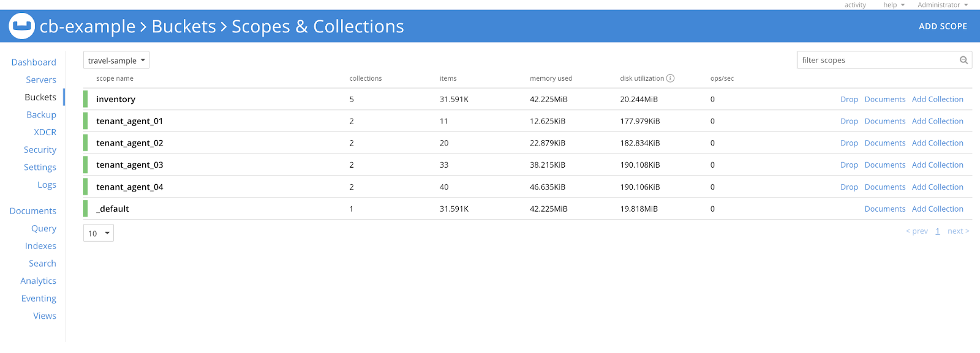This screenshot has height=353, width=980.
Task: Drop the inventory scope
Action: pos(848,99)
